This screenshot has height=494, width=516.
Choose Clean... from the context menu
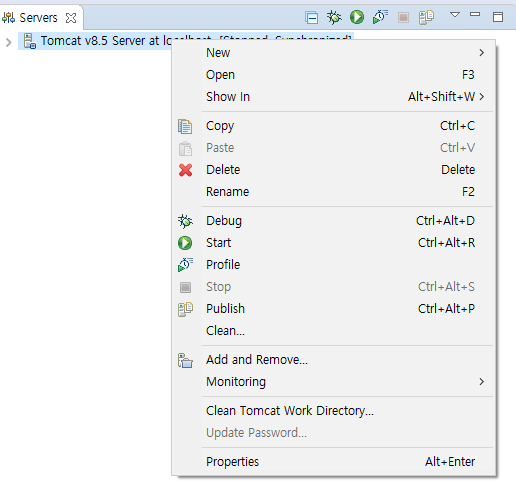(334, 331)
